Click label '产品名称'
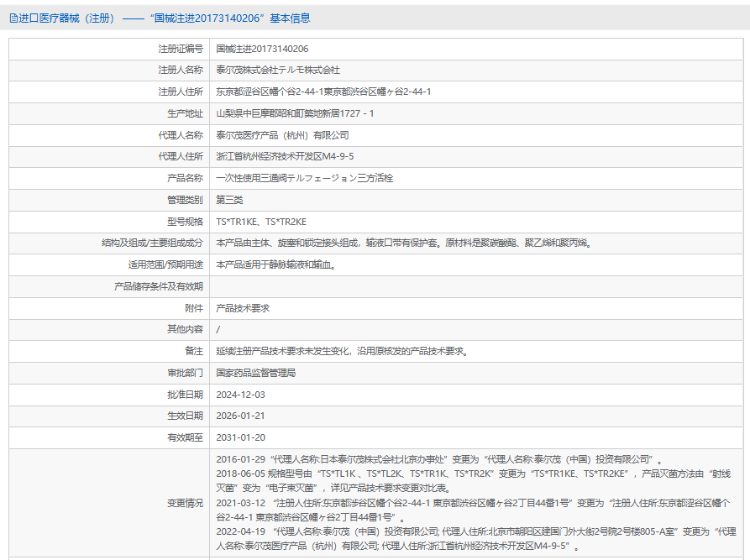750x560 pixels. click(x=185, y=178)
